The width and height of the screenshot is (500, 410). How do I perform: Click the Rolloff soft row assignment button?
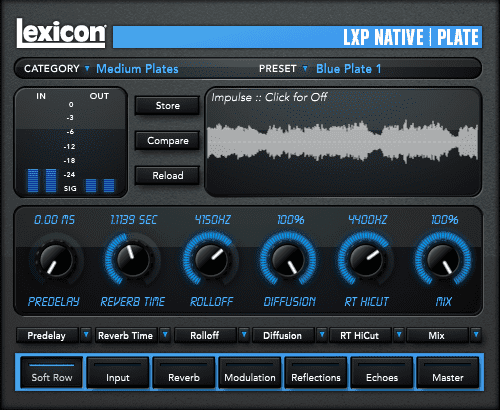coord(205,335)
